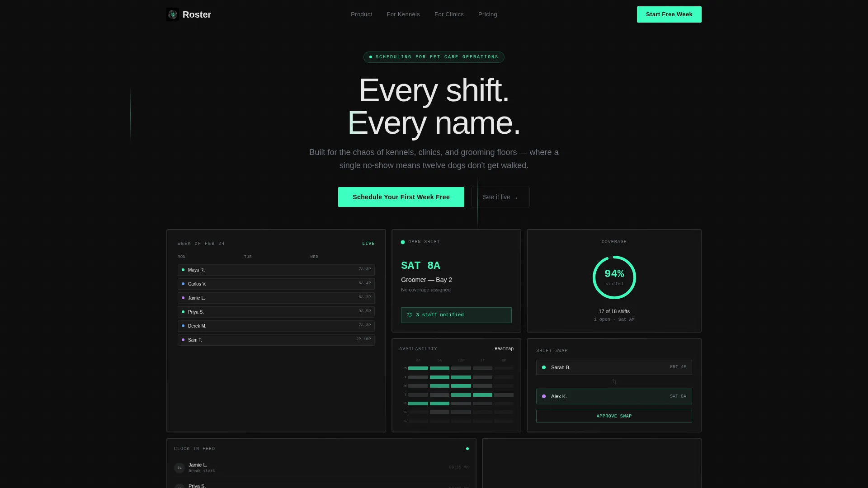Image resolution: width=868 pixels, height=488 pixels.
Task: Click the See it live link
Action: pos(500,197)
